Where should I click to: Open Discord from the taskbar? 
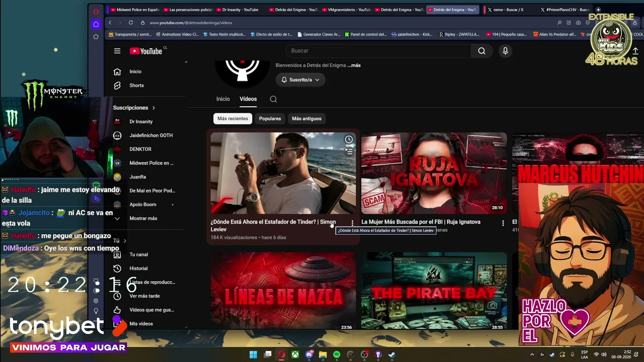tap(309, 354)
